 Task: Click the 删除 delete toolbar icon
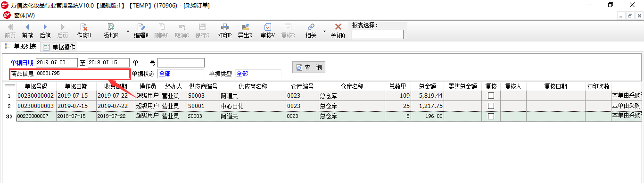[x=161, y=31]
